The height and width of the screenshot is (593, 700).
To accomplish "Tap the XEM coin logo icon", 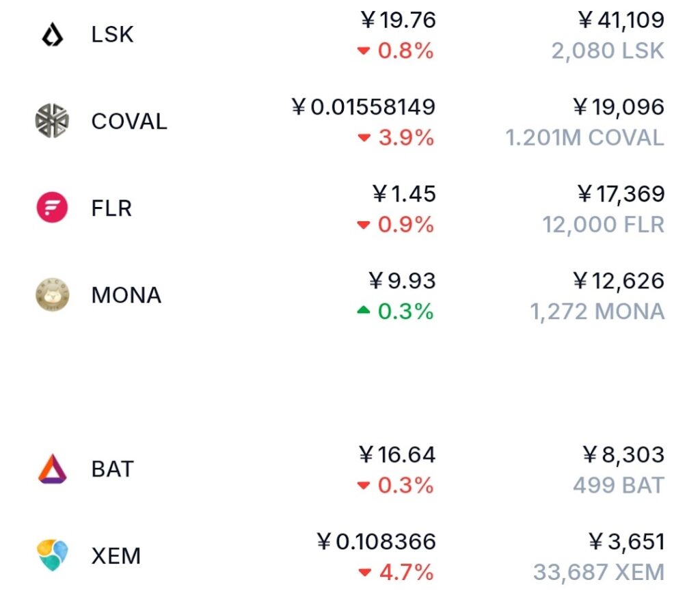I will tap(53, 555).
